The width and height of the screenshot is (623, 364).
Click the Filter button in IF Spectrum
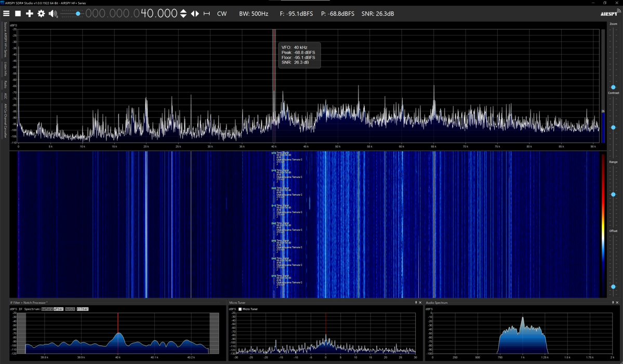tap(83, 309)
